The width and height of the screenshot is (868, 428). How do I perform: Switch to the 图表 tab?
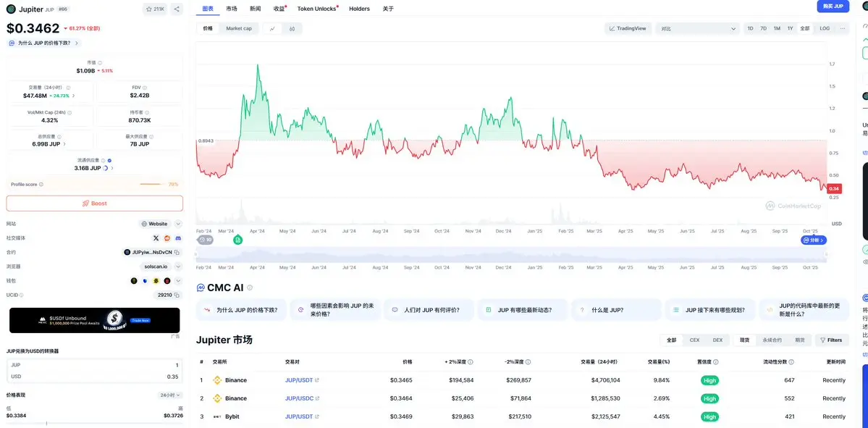[208, 9]
